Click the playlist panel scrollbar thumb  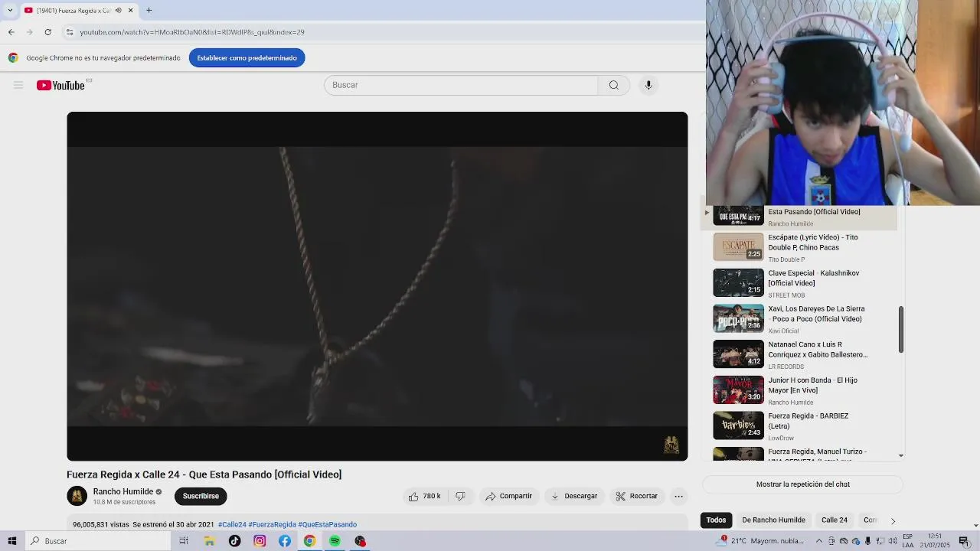(901, 330)
